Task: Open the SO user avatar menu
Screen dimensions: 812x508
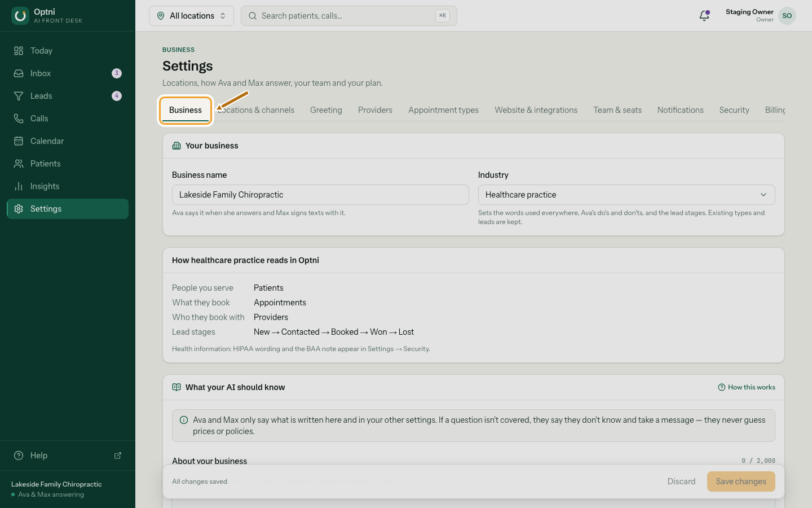Action: pos(787,16)
